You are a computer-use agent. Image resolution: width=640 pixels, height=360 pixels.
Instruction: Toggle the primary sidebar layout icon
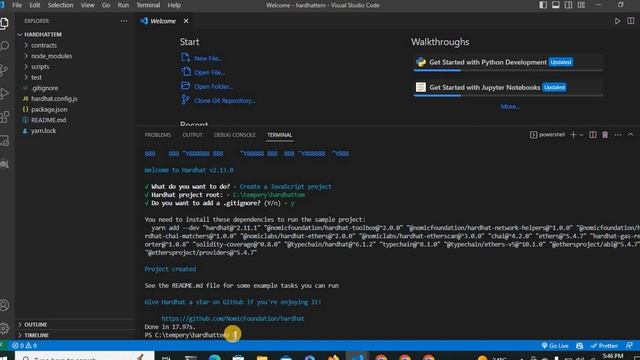pos(543,5)
